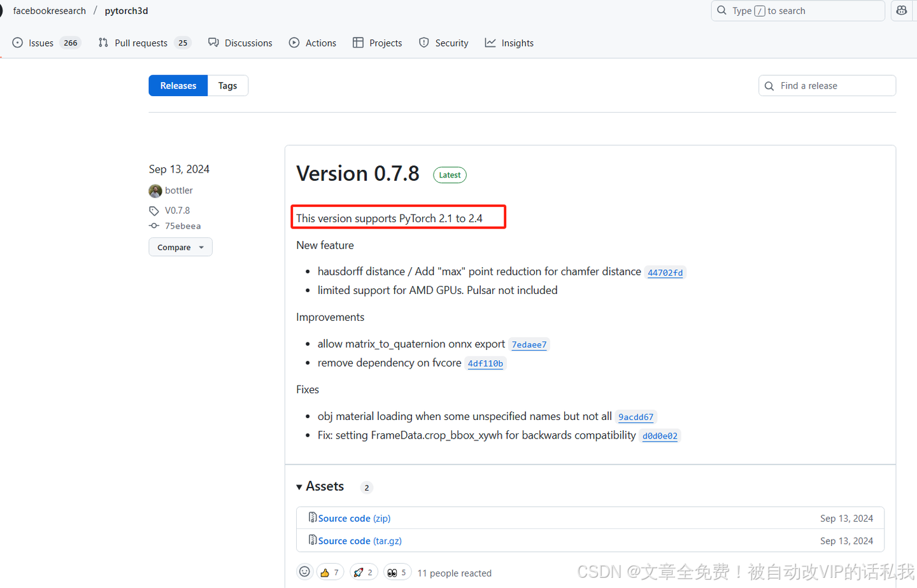Click the Projects table icon

(x=358, y=43)
